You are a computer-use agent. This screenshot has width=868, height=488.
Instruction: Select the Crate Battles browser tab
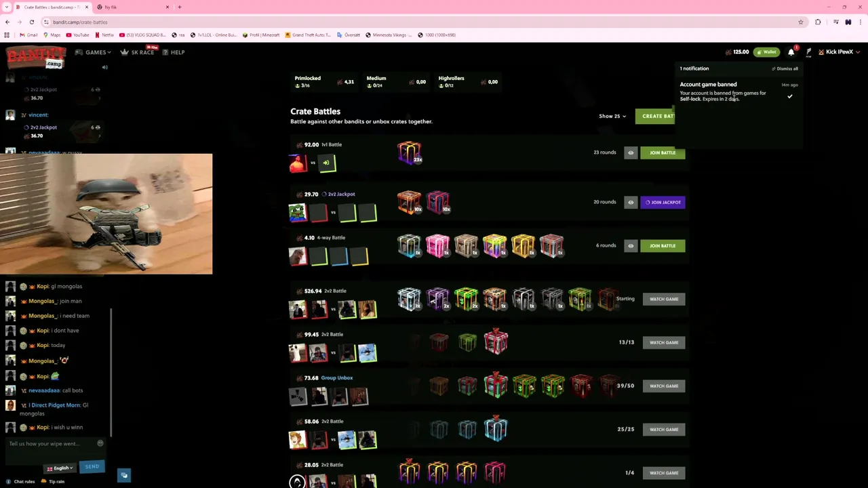(53, 7)
